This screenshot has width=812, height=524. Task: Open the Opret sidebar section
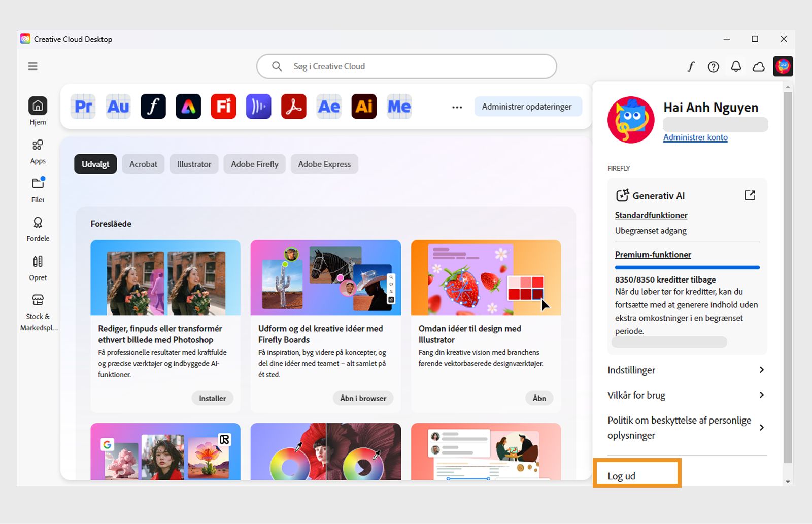pyautogui.click(x=38, y=268)
